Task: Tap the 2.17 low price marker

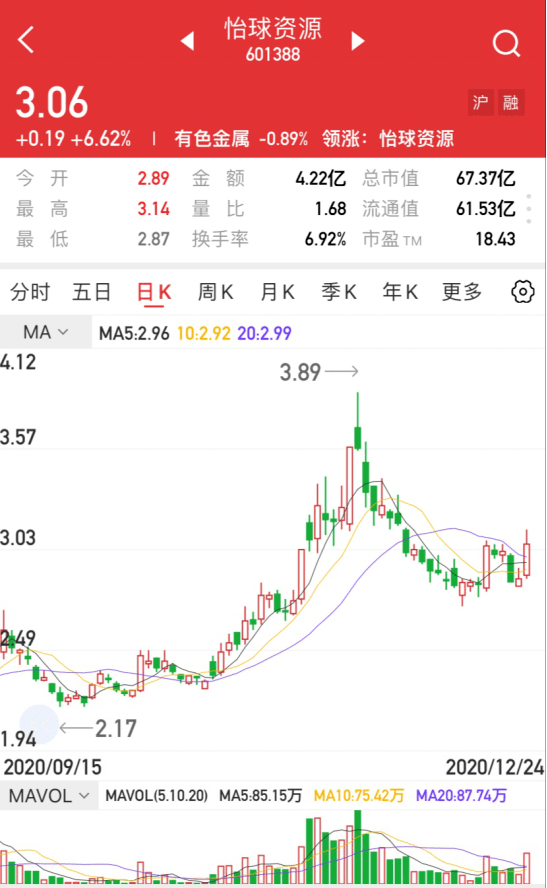Action: [x=116, y=729]
